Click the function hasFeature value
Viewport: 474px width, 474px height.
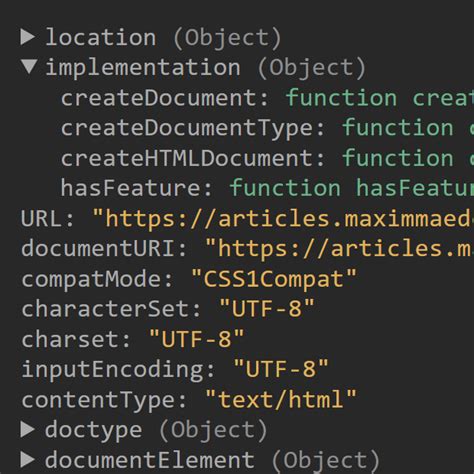352,188
